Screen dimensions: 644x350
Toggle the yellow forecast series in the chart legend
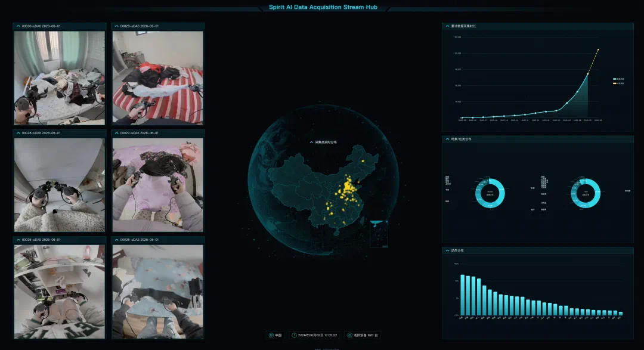coord(618,83)
